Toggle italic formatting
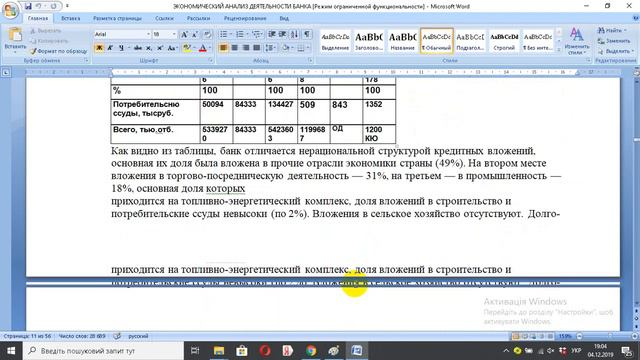 click(110, 48)
